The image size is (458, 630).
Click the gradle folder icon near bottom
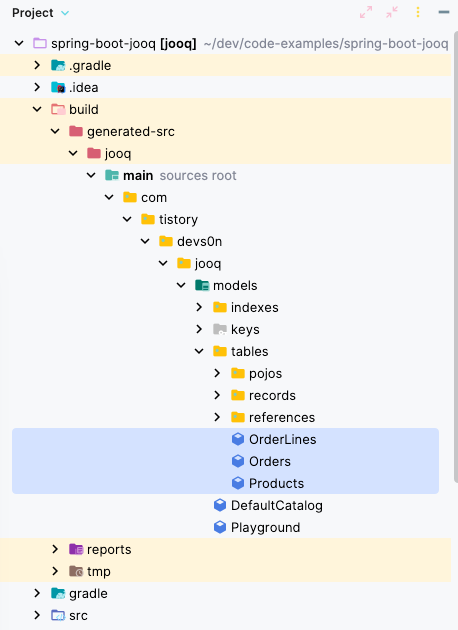(x=58, y=593)
